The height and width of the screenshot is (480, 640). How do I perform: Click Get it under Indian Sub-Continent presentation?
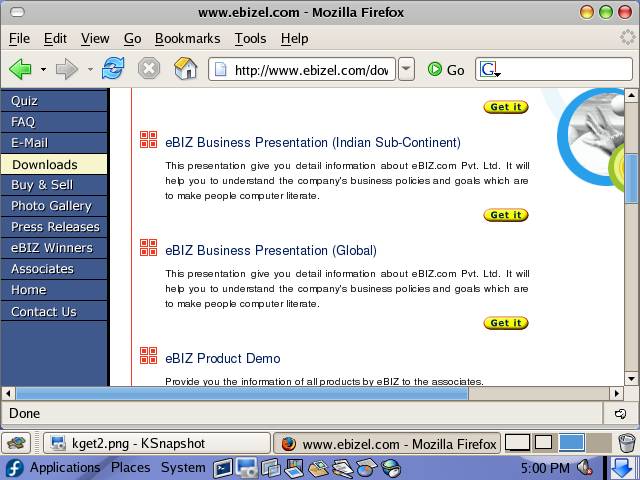tap(505, 215)
